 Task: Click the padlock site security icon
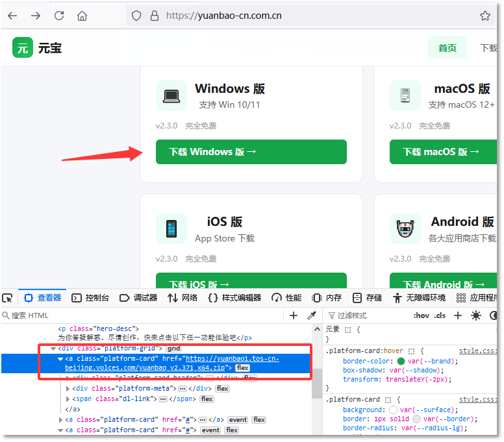(155, 16)
